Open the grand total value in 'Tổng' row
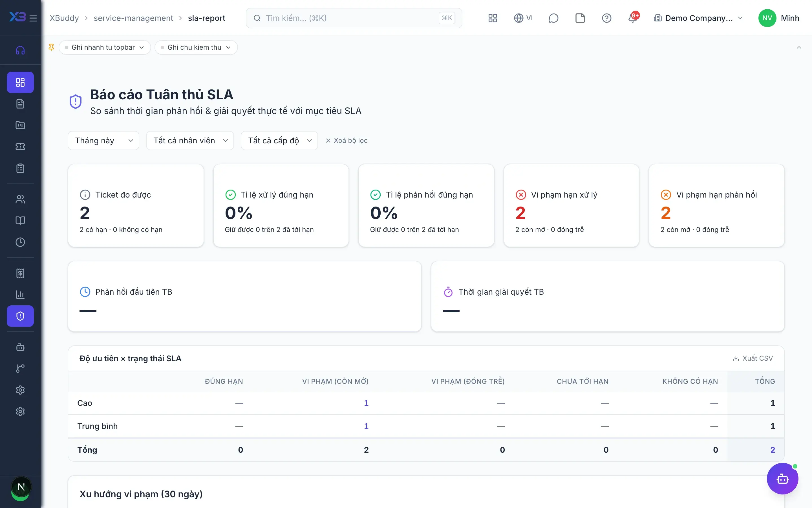Image resolution: width=812 pixels, height=508 pixels. point(773,450)
